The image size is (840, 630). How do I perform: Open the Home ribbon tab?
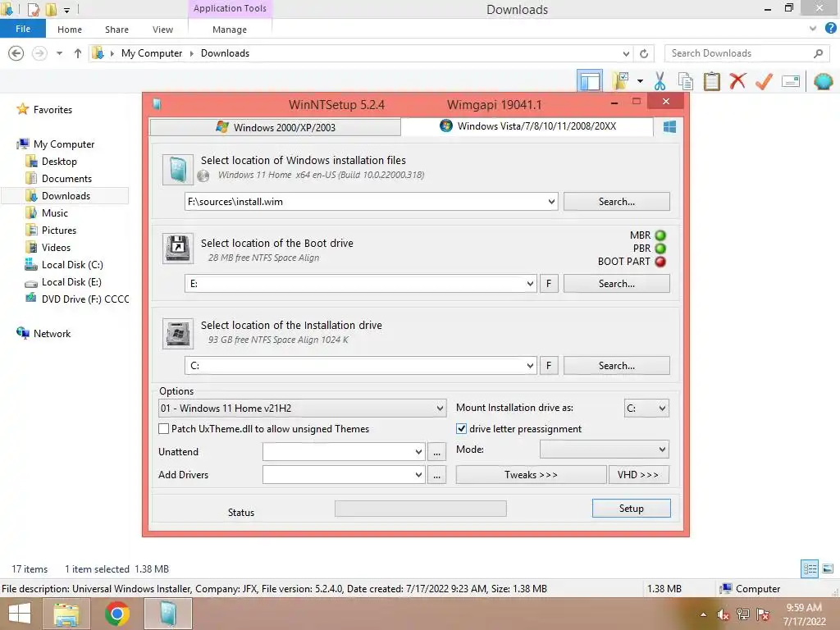[x=70, y=30]
